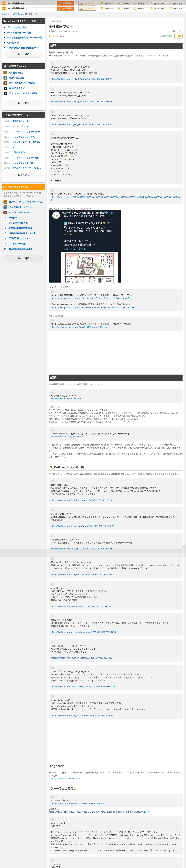
Task: Click the star icon in 人気記事ランキング header
Action: point(5,66)
